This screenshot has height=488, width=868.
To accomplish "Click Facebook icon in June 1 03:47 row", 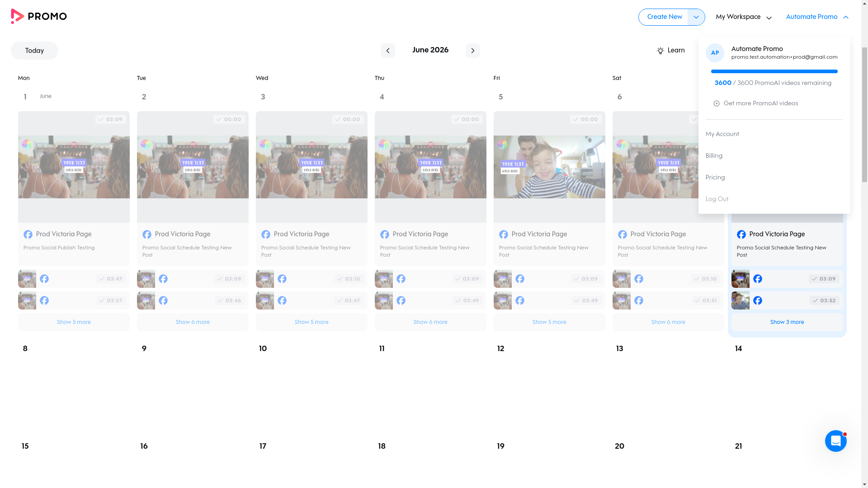I will coord(44,279).
